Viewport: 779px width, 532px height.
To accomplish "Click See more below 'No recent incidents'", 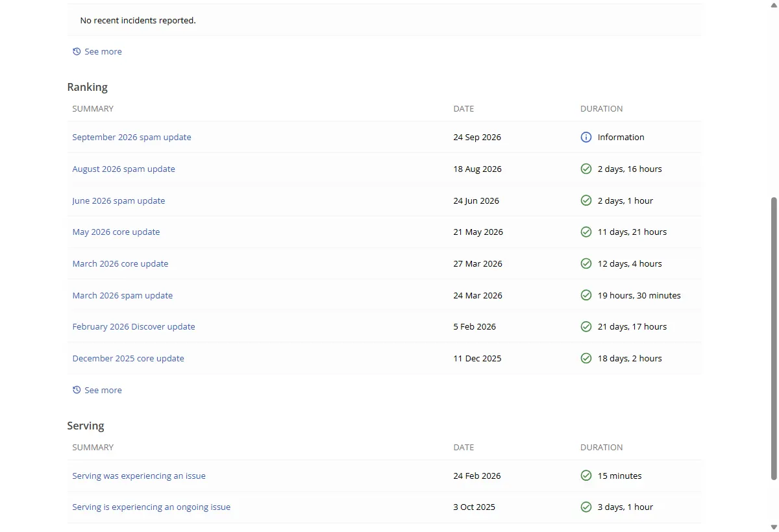I will pos(97,51).
